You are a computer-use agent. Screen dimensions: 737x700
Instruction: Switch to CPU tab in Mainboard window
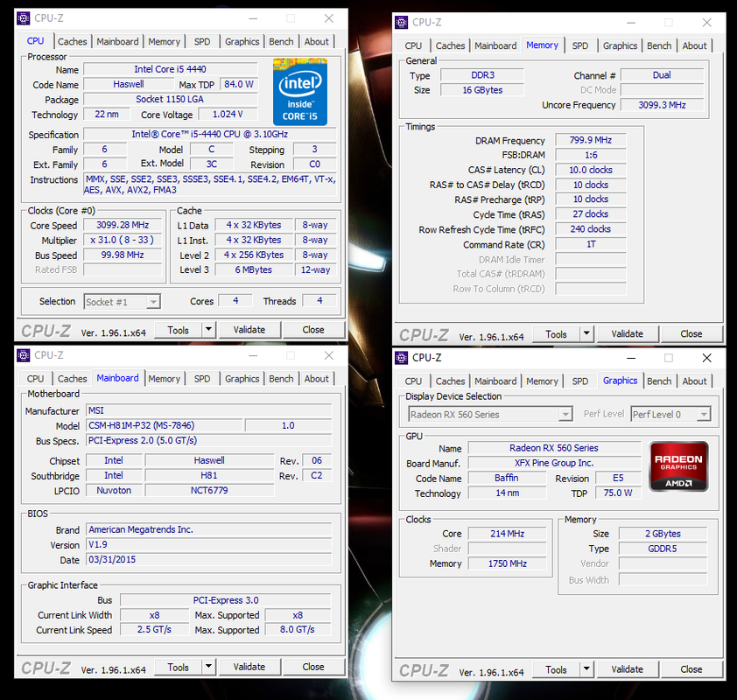[x=35, y=379]
